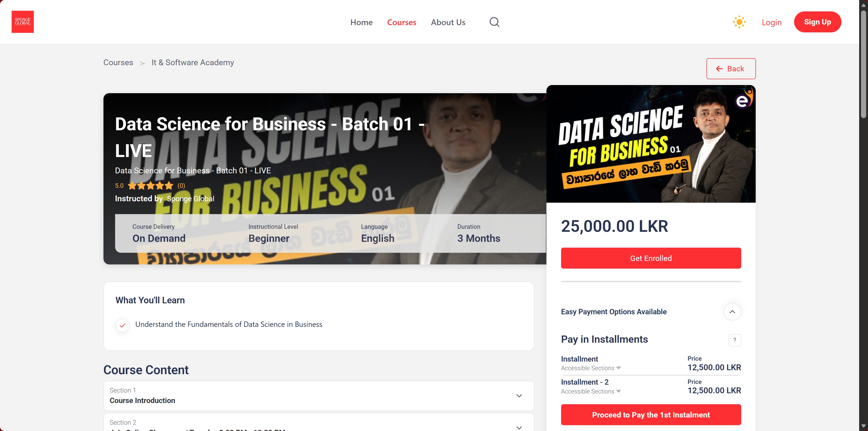Click the red checkmark beside the learning point
Viewport: 868px width, 431px height.
pyautogui.click(x=122, y=325)
